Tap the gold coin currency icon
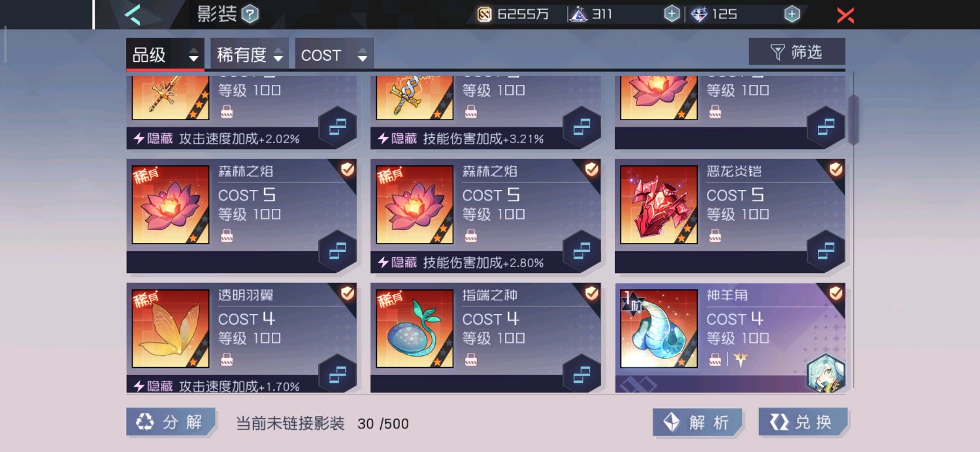This screenshot has height=452, width=980. pyautogui.click(x=484, y=14)
